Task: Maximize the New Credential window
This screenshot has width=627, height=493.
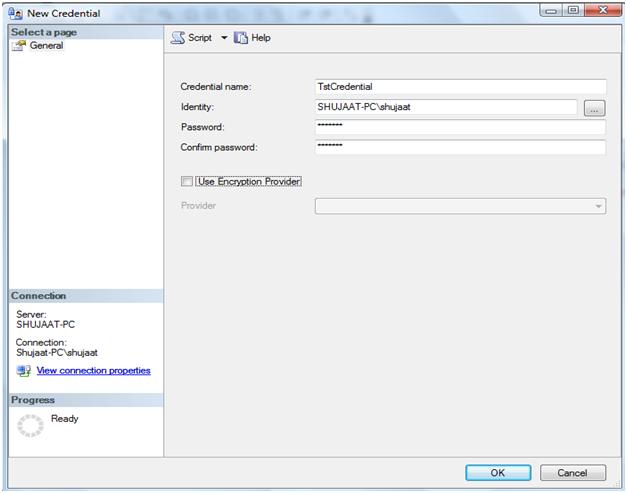Action: tap(575, 11)
